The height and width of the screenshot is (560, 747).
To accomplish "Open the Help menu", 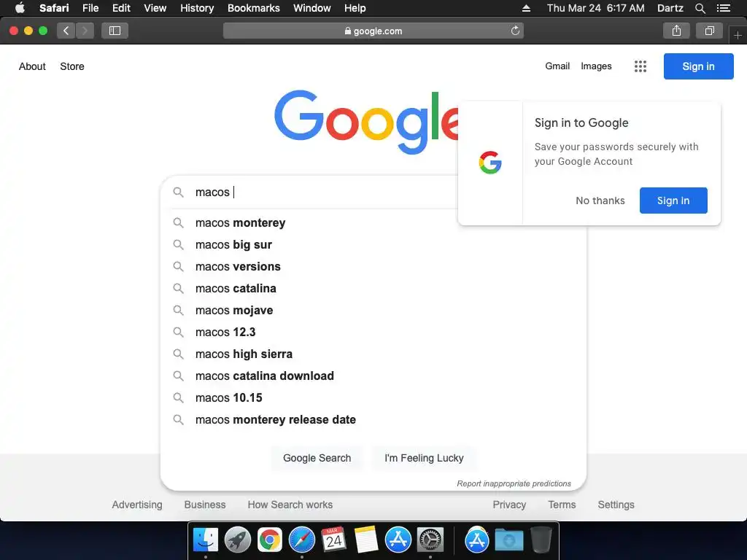I will pos(355,8).
